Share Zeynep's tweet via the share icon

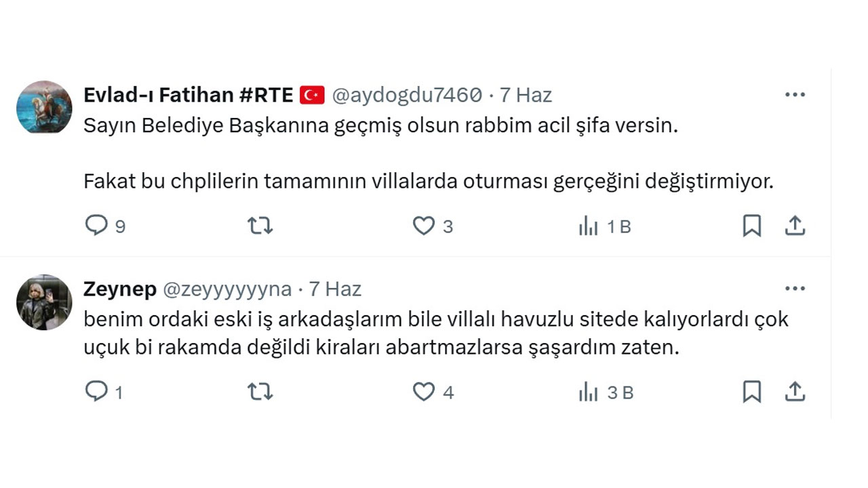pyautogui.click(x=795, y=392)
